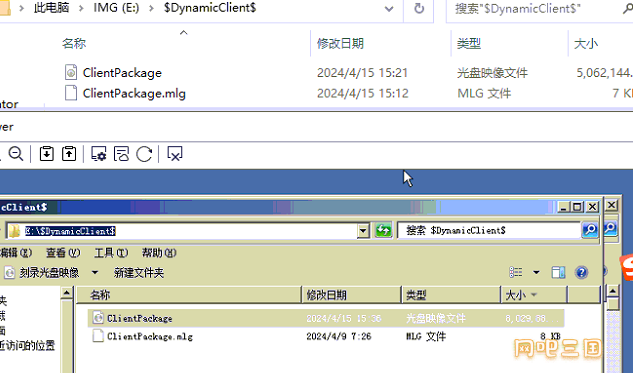
Task: Click the search button of the background window
Action: point(610,229)
